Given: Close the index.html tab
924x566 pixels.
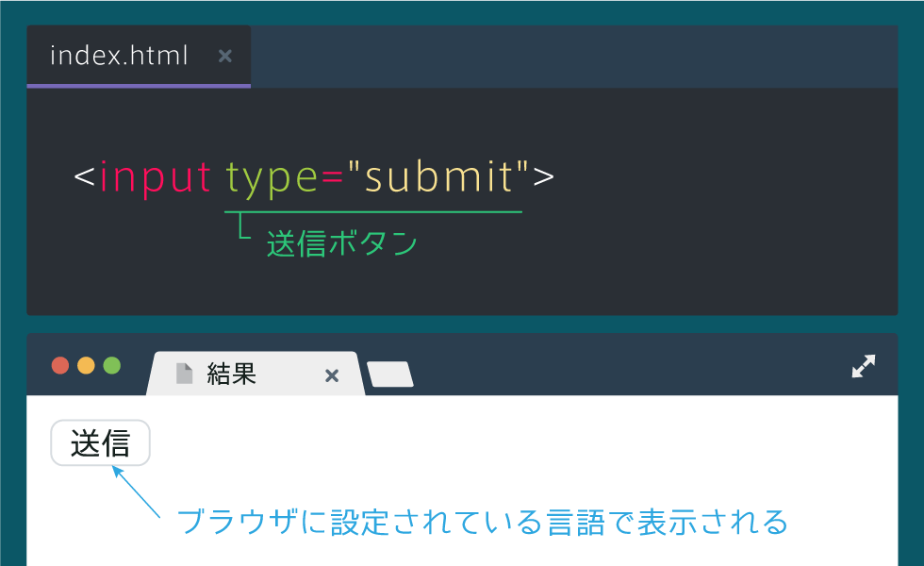Looking at the screenshot, I should (225, 56).
